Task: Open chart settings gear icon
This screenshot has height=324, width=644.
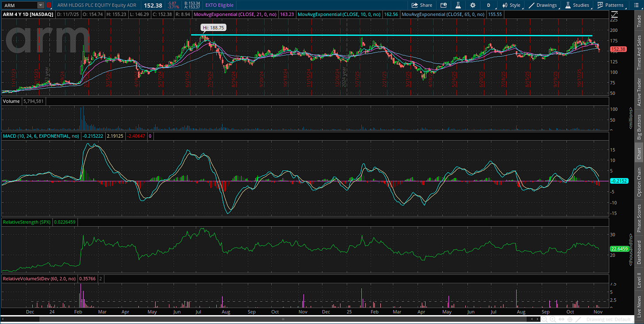Action: coord(473,5)
